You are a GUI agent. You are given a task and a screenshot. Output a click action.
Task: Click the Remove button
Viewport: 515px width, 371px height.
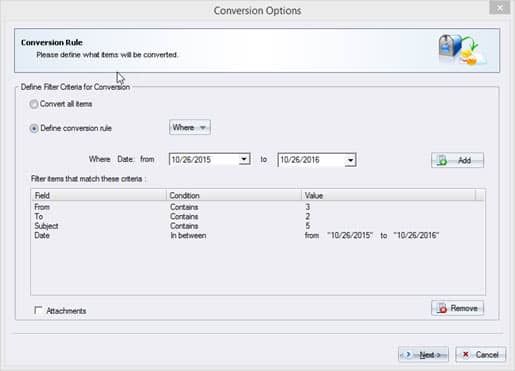point(457,308)
